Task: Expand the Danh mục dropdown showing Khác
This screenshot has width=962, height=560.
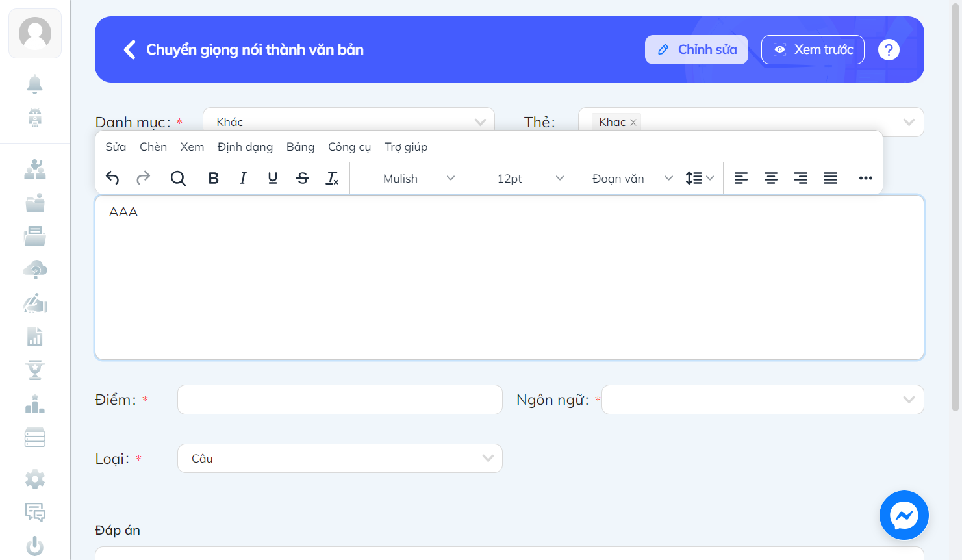Action: pos(349,122)
